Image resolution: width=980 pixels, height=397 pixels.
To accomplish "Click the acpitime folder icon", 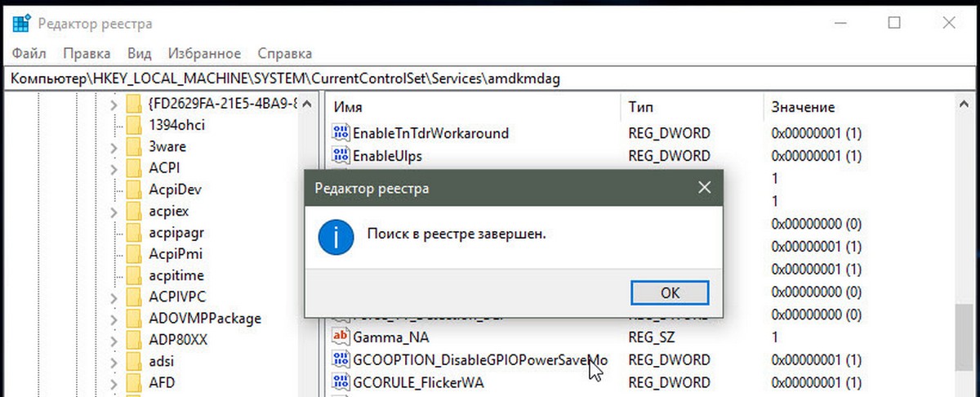I will pos(134,275).
